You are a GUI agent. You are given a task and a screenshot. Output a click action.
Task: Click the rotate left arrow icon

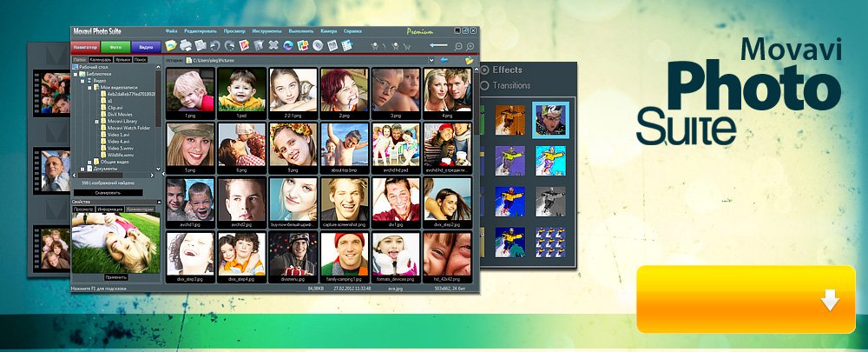215,45
